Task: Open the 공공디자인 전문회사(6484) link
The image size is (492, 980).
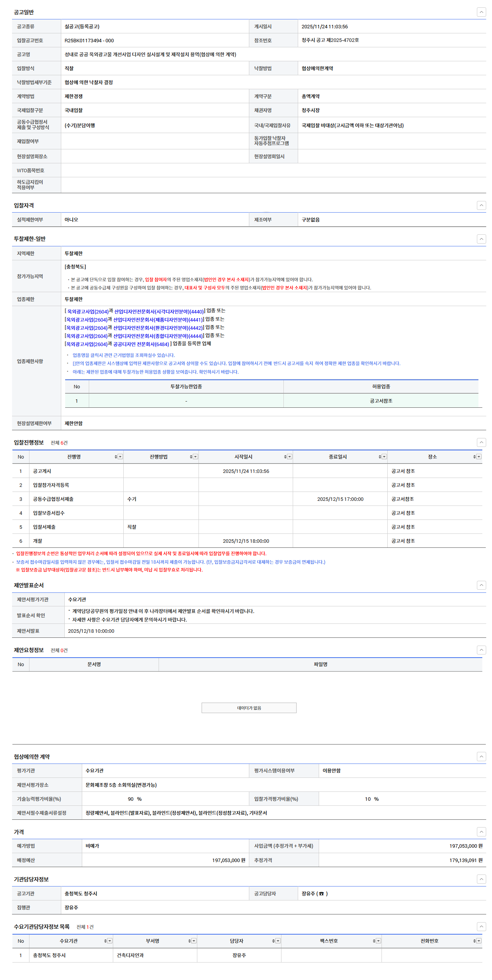Action: coord(141,344)
